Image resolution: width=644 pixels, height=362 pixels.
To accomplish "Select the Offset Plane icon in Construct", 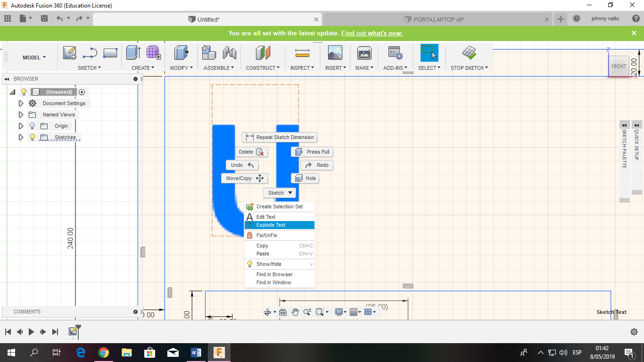I will (x=263, y=53).
